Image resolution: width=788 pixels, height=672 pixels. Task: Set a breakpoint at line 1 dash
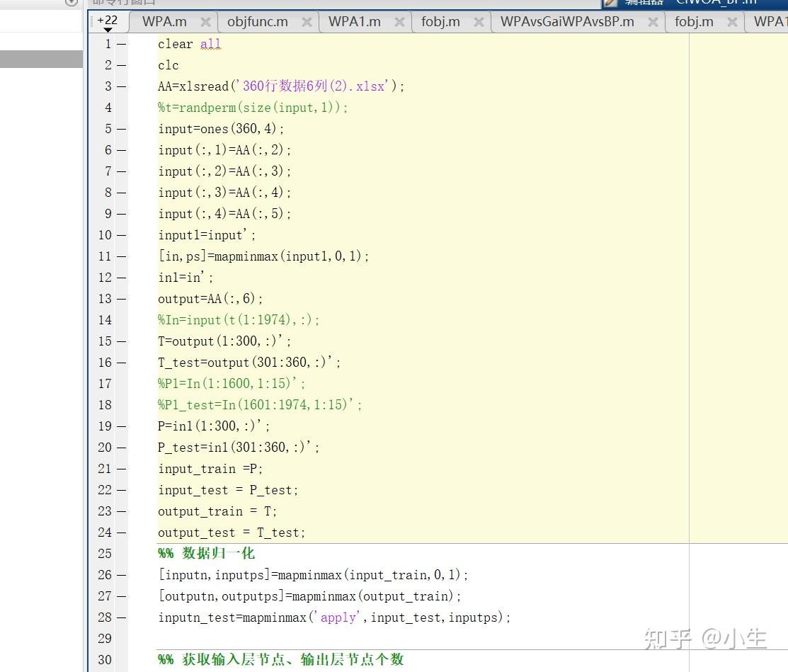click(x=121, y=44)
